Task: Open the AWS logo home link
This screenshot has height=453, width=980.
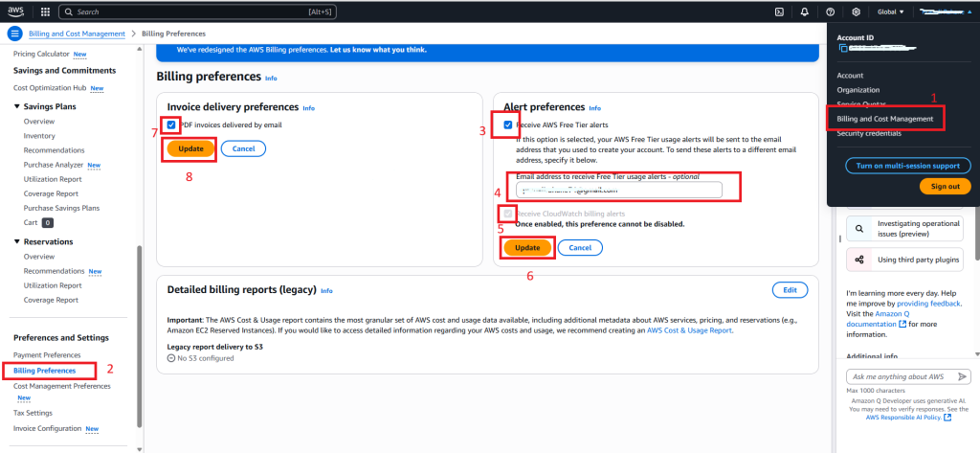Action: tap(15, 11)
